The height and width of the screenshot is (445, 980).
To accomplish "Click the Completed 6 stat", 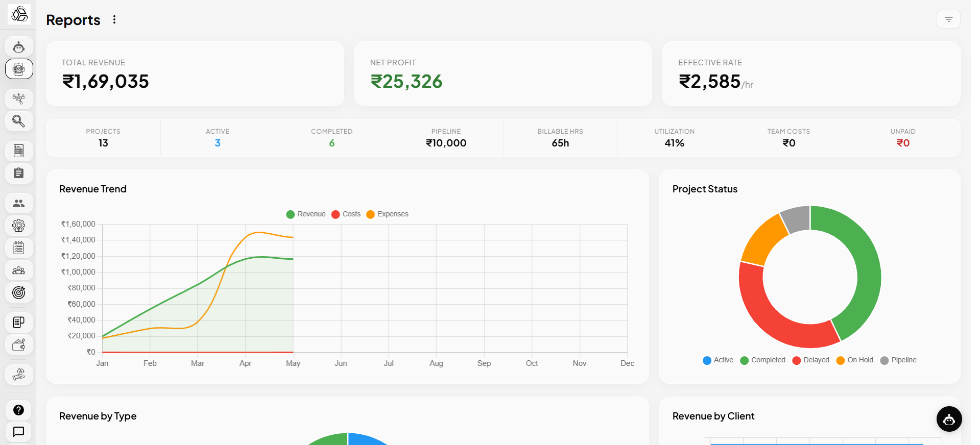I will pos(332,138).
